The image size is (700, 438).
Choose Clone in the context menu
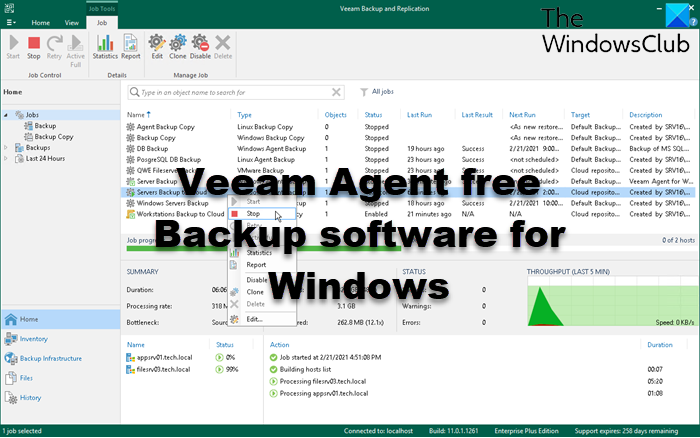(x=262, y=292)
